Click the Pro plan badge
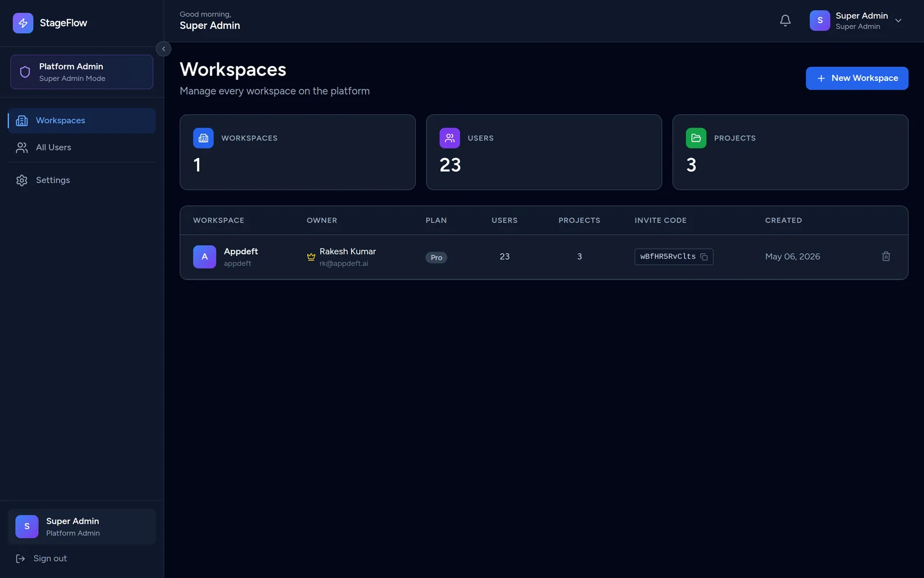The width and height of the screenshot is (924, 578). [x=436, y=258]
